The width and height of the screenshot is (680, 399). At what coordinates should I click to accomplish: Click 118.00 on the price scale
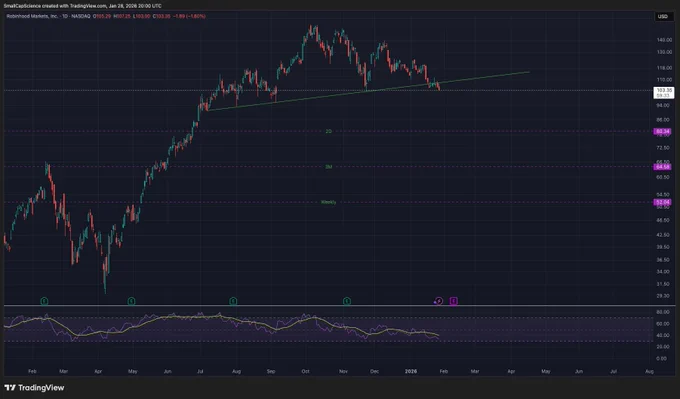(664, 68)
